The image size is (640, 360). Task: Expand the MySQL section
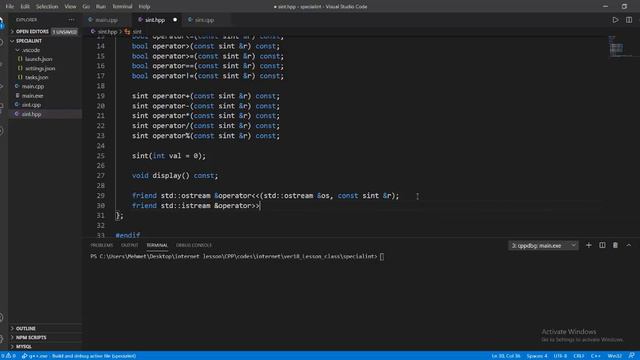pos(45,347)
